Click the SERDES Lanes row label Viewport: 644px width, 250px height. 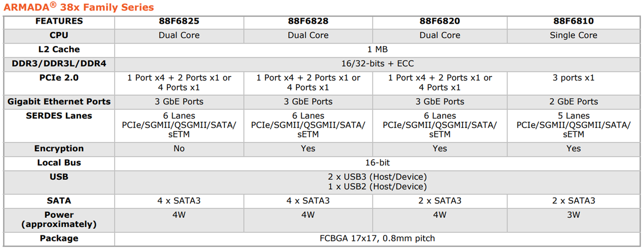point(59,116)
